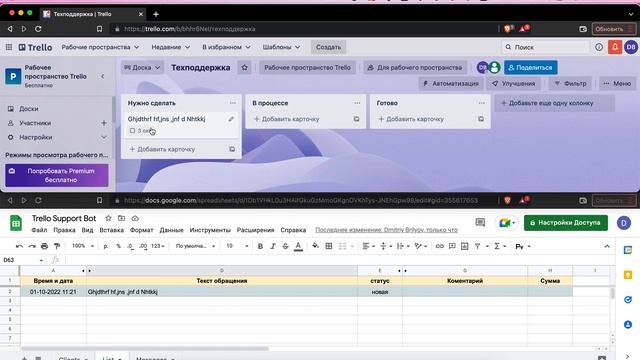This screenshot has height=360, width=640.
Task: Open В избранном dropdown
Action: [226, 47]
